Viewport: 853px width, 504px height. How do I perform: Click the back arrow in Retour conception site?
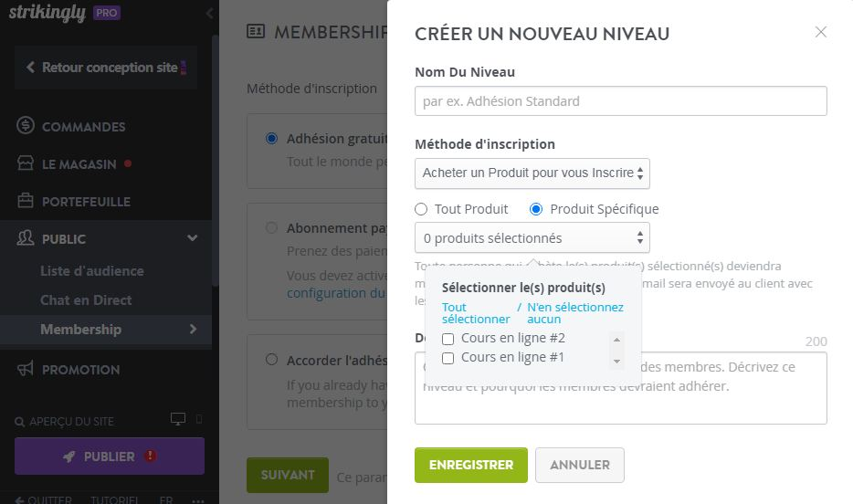tap(30, 68)
